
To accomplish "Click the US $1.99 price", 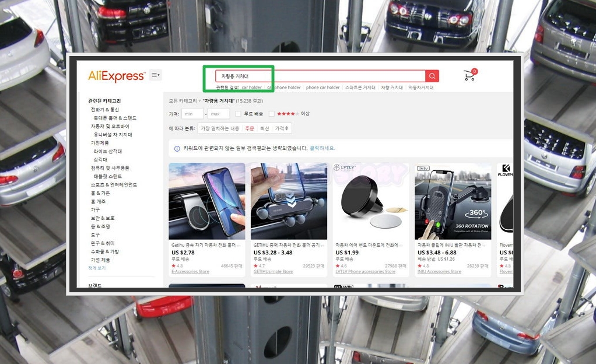I will pos(347,253).
